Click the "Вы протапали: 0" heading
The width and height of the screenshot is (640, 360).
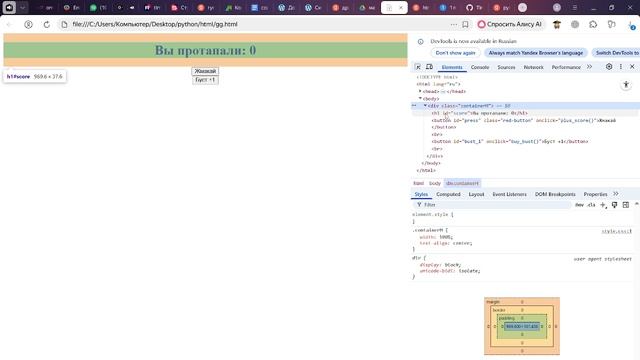click(205, 50)
